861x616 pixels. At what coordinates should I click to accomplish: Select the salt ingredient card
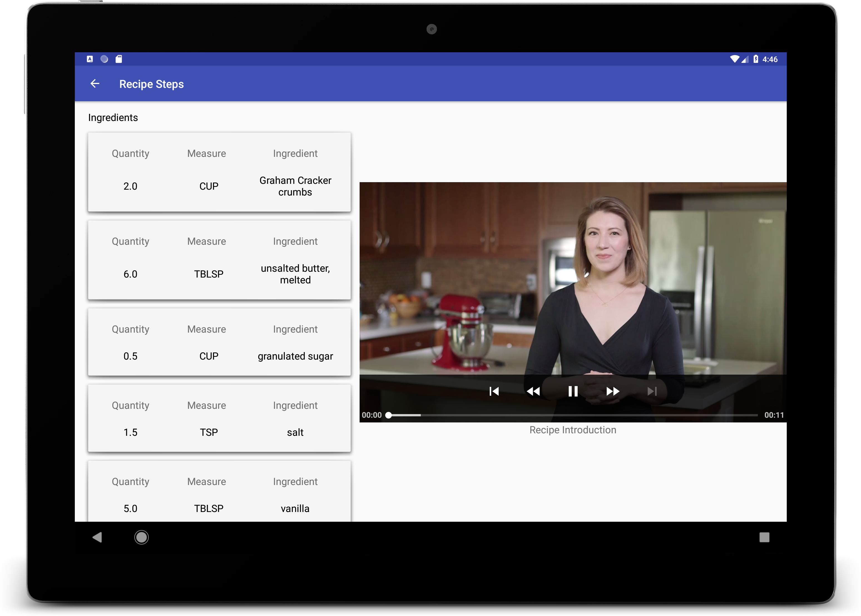pos(219,418)
